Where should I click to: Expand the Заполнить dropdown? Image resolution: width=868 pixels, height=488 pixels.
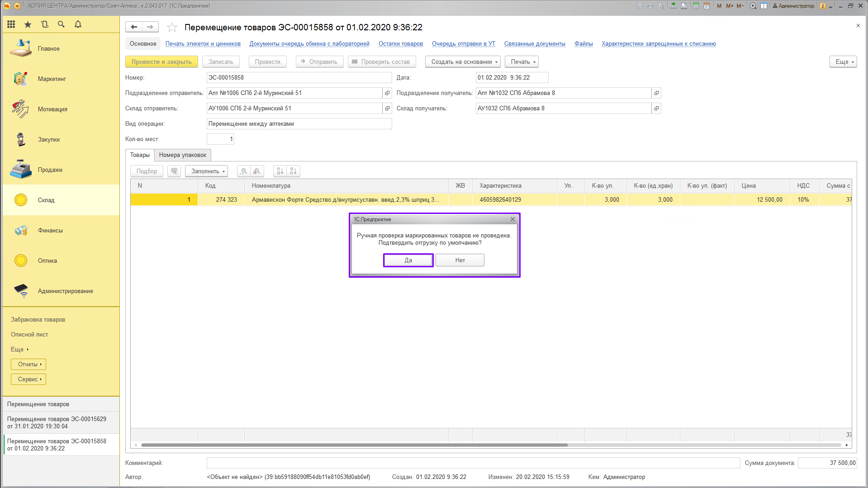[208, 171]
